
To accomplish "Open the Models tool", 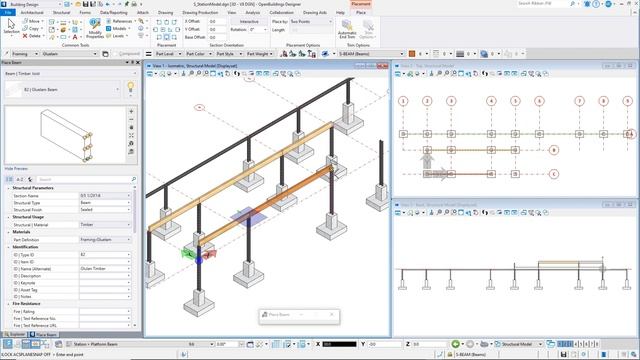I will (x=118, y=29).
